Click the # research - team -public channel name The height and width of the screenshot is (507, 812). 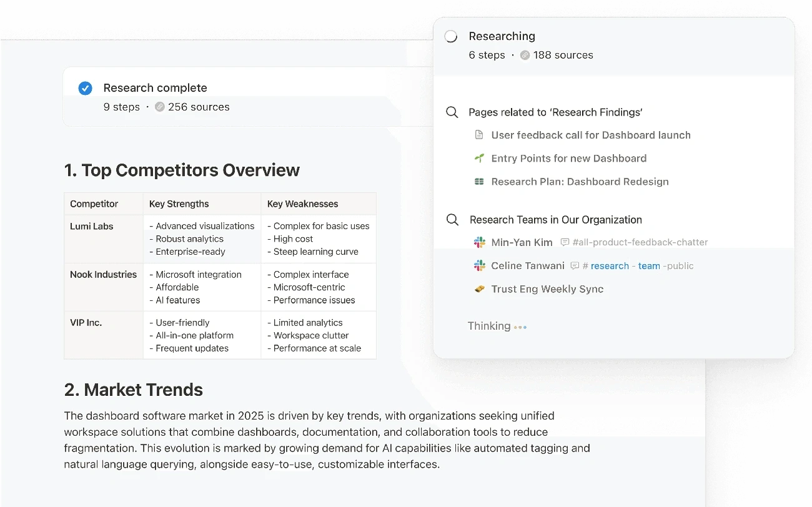coord(638,266)
